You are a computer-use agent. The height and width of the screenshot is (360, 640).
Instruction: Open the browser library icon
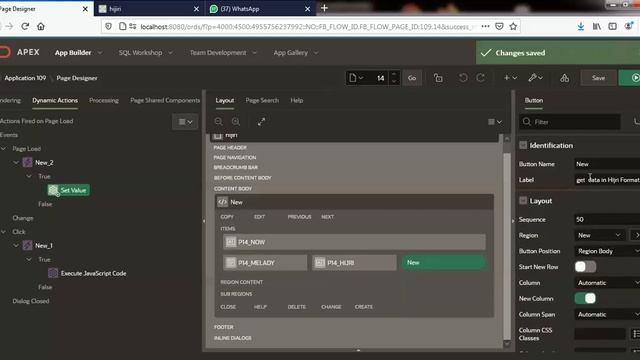click(597, 27)
